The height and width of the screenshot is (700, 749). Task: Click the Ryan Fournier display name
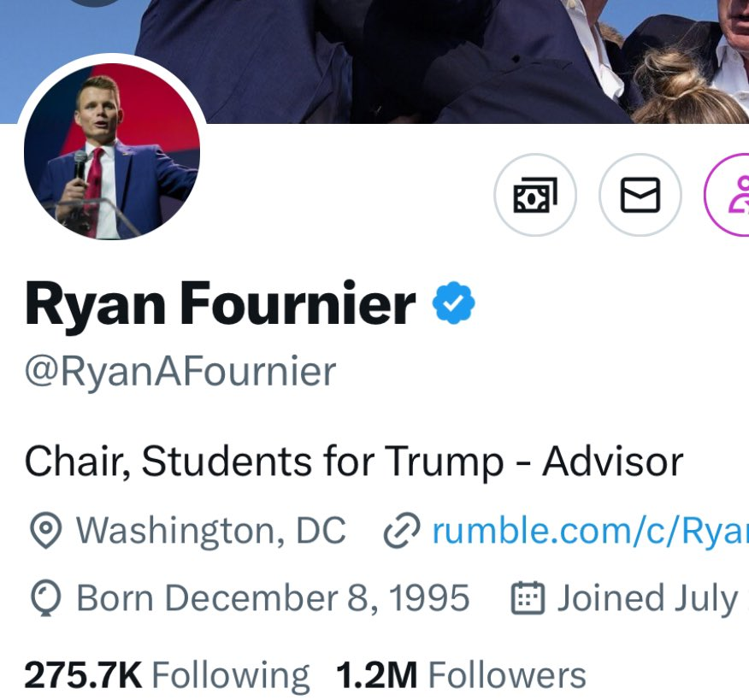point(221,303)
